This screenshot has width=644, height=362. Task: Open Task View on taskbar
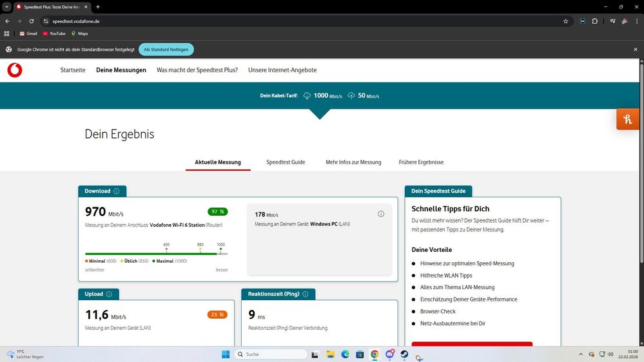point(315,354)
